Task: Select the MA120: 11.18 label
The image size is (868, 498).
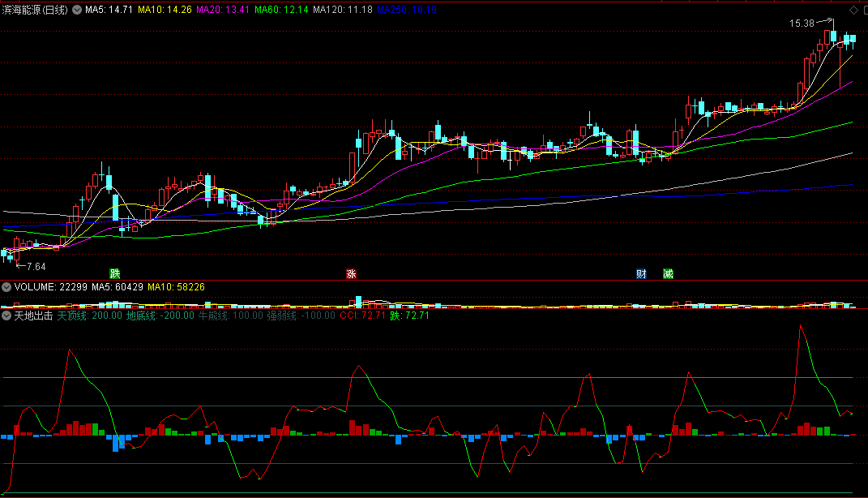Action: point(343,10)
